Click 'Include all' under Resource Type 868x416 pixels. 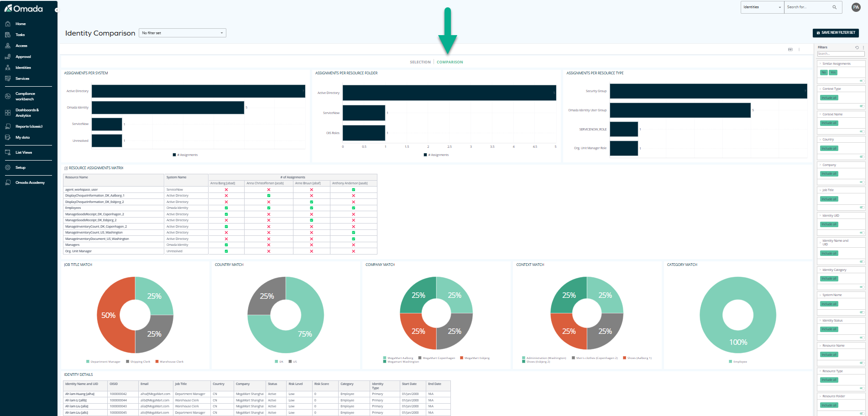tap(829, 380)
